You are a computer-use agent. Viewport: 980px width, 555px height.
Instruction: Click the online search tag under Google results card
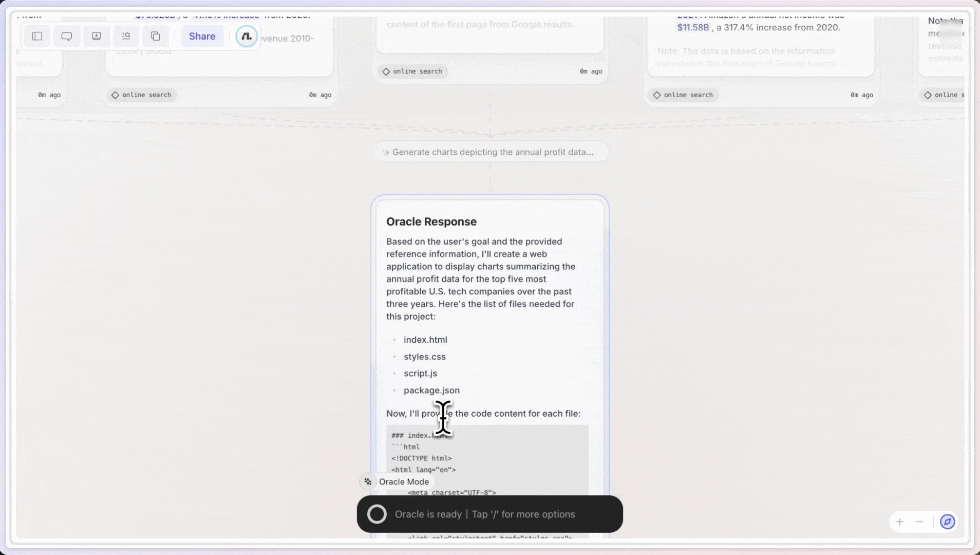pos(412,71)
